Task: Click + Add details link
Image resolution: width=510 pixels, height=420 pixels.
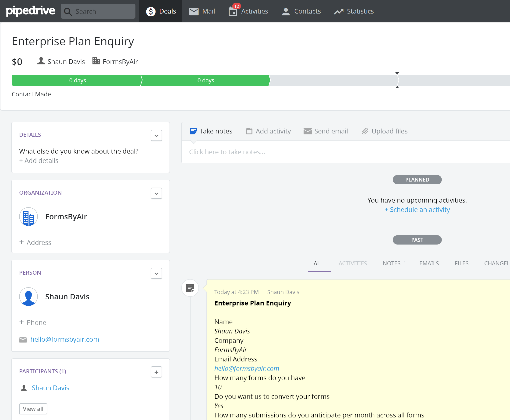Action: point(39,160)
